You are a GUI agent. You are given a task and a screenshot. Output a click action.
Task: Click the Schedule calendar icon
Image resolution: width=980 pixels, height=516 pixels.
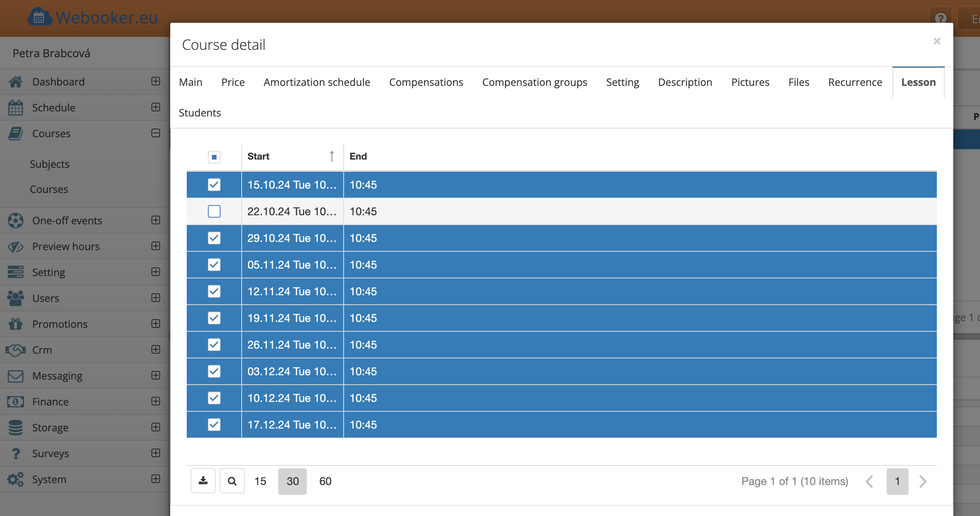tap(16, 107)
